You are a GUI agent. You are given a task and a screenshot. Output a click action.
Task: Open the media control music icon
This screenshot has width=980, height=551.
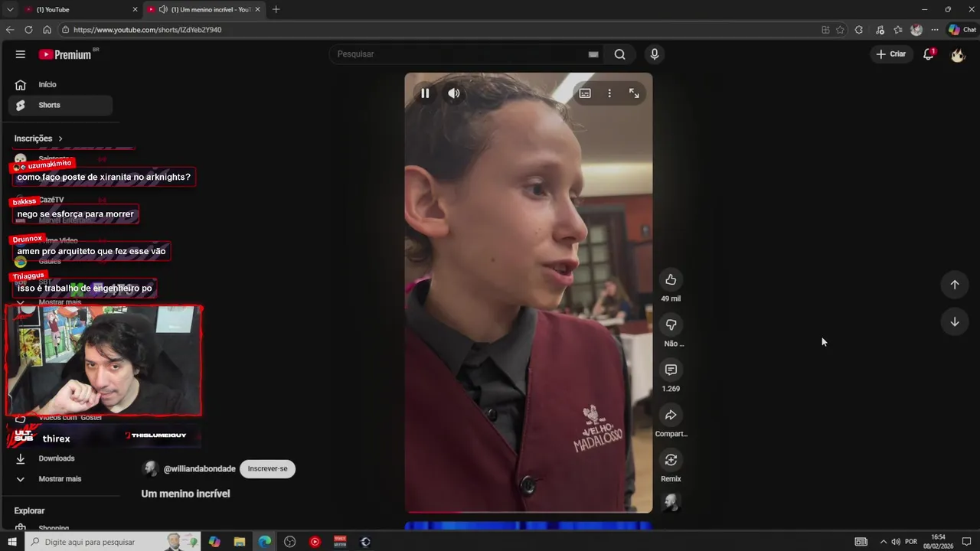point(880,30)
